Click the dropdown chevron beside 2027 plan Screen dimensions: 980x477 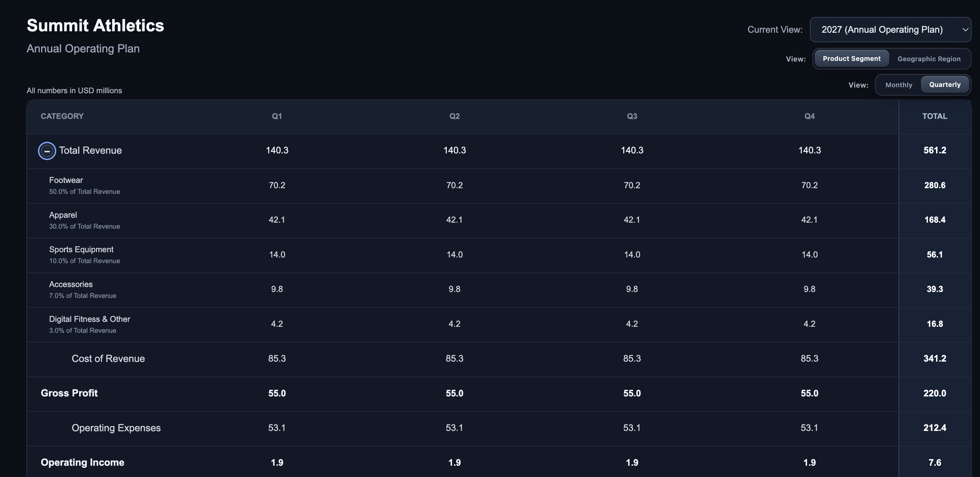(x=965, y=30)
